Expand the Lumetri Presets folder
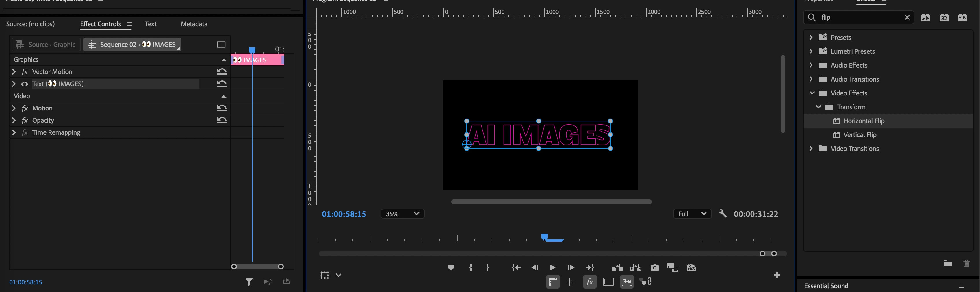 [811, 51]
